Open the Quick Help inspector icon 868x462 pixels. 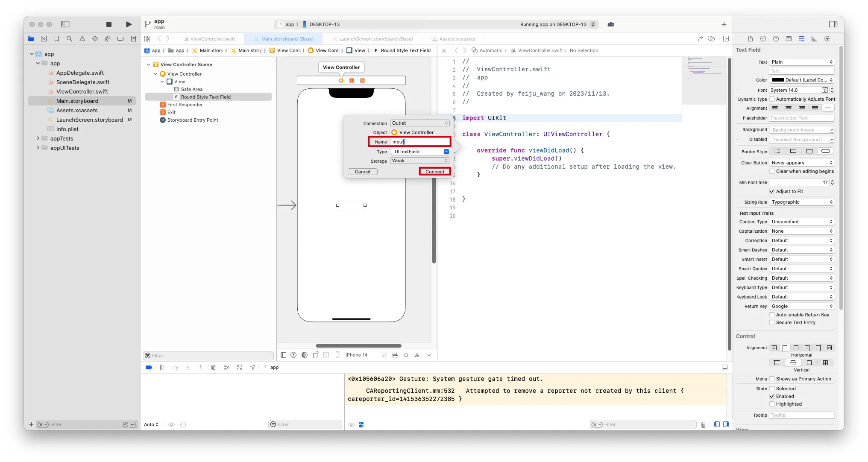(776, 39)
